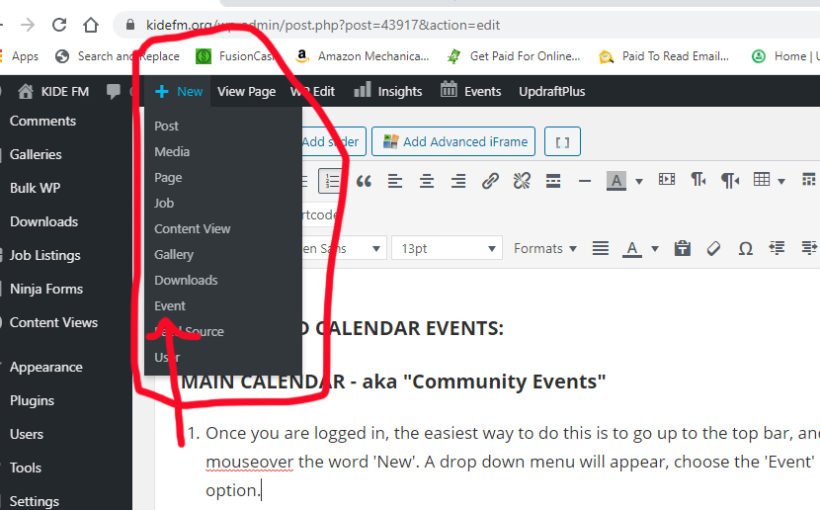The image size is (820, 510).
Task: Align text center
Action: coord(427,181)
